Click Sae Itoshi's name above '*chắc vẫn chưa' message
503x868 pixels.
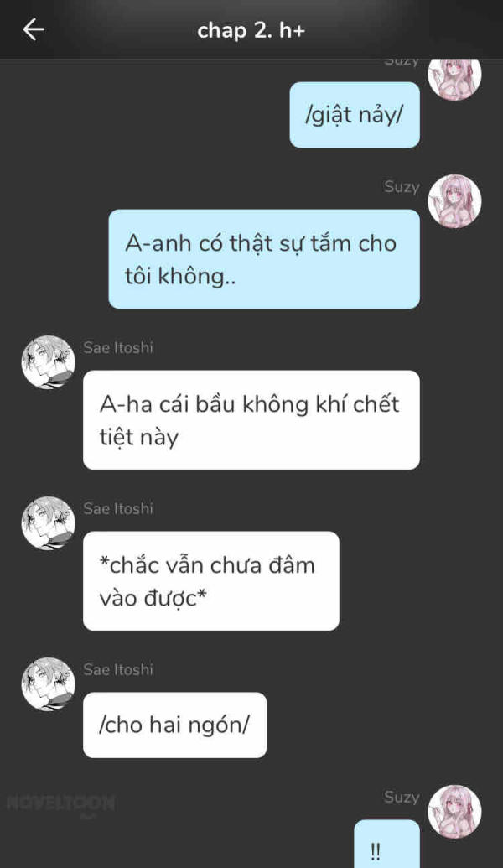(118, 509)
